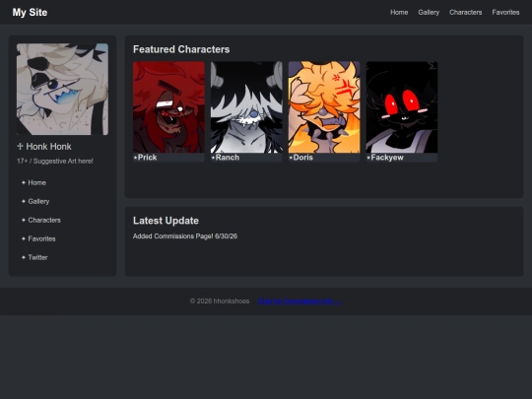Open the Fackyew character thumbnail
532x399 pixels.
tap(402, 106)
